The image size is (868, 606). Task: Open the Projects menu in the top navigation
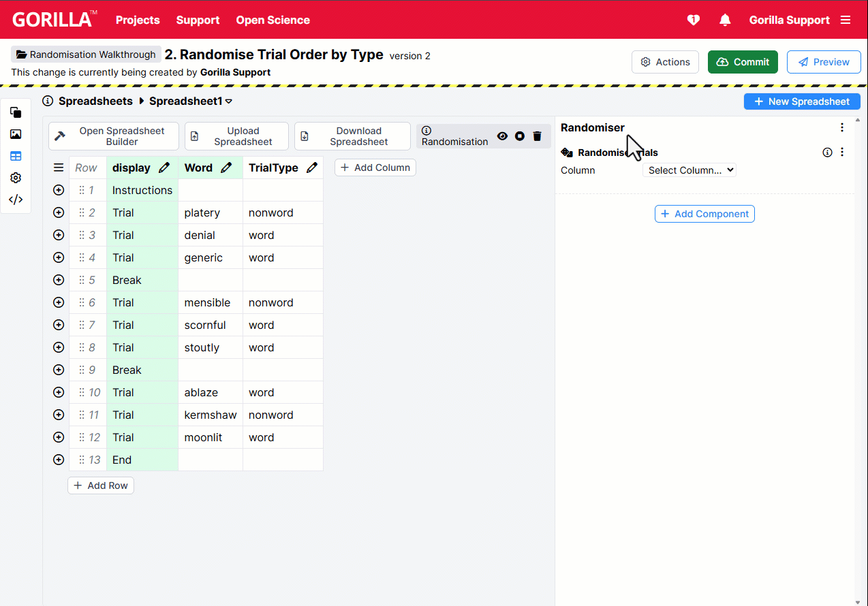coord(138,20)
